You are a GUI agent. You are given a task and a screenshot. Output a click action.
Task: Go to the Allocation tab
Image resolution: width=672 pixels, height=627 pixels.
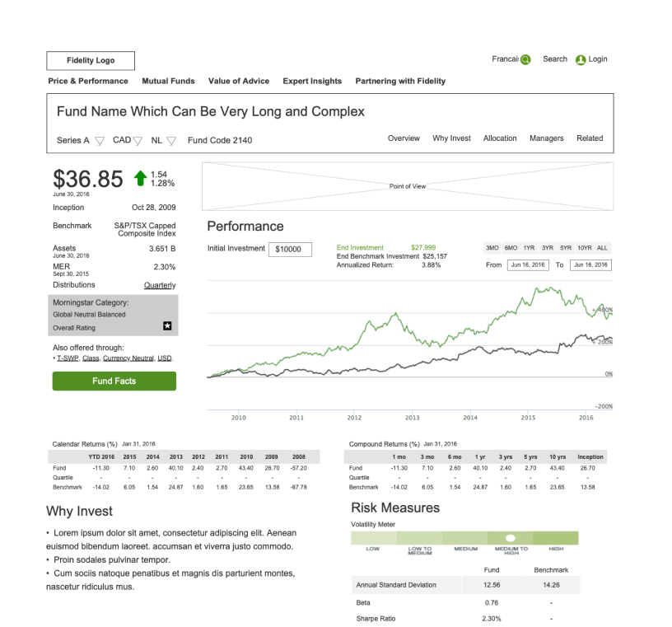coord(500,138)
